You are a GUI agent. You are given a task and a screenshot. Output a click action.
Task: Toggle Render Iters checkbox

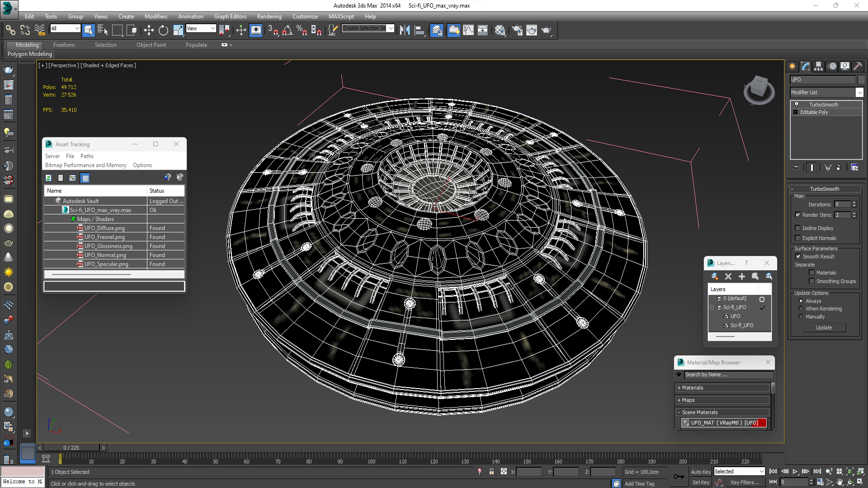point(797,215)
